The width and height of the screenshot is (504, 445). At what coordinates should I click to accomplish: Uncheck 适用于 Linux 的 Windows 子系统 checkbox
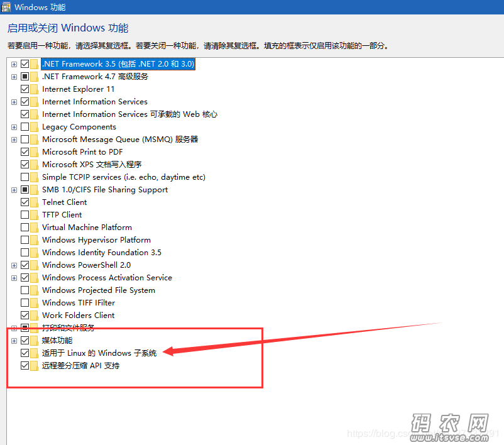pos(25,353)
